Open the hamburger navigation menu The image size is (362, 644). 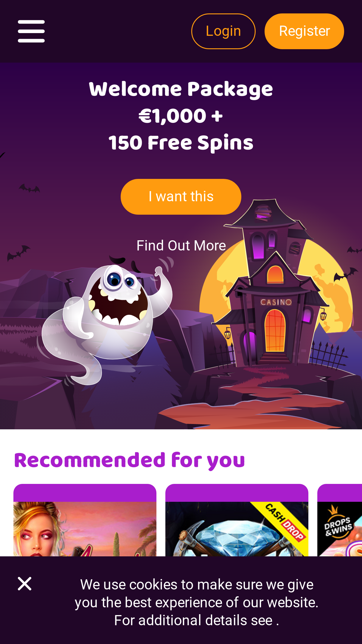point(31,31)
